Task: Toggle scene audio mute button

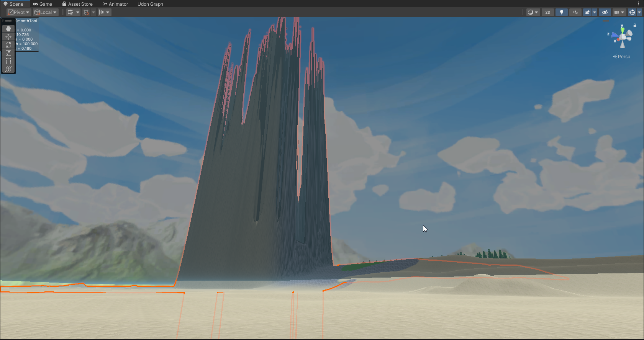Action: click(x=575, y=12)
